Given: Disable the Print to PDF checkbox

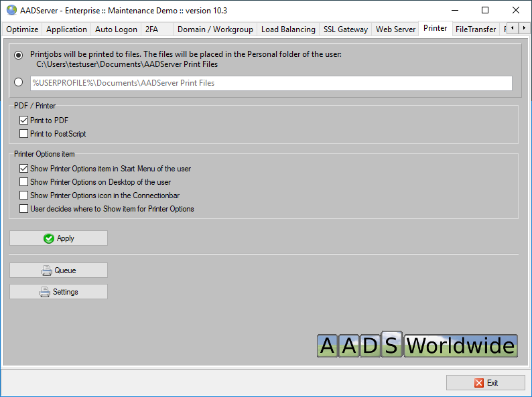Looking at the screenshot, I should click(x=24, y=121).
